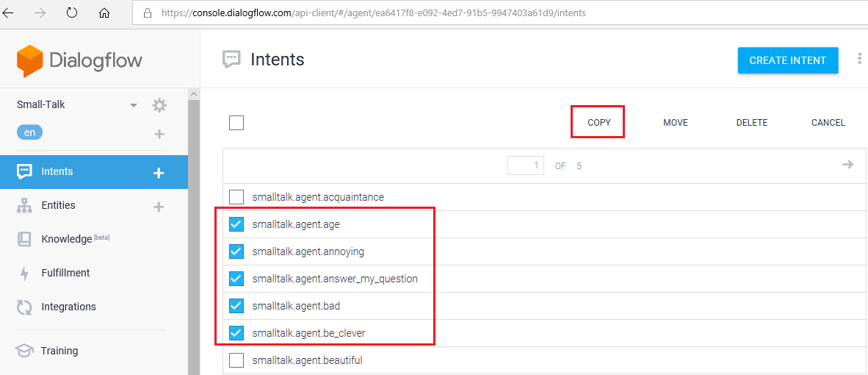The image size is (868, 375).
Task: Click the CREATE INTENT button
Action: (x=787, y=60)
